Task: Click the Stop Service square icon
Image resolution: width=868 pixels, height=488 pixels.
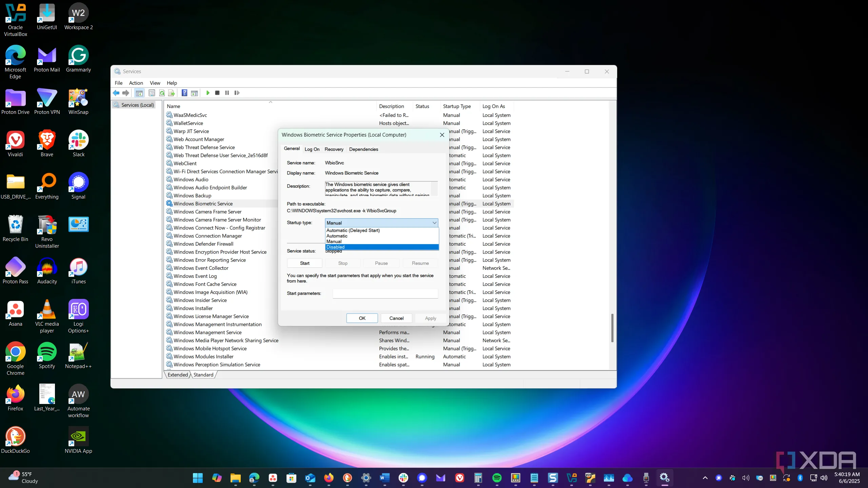Action: click(x=217, y=93)
